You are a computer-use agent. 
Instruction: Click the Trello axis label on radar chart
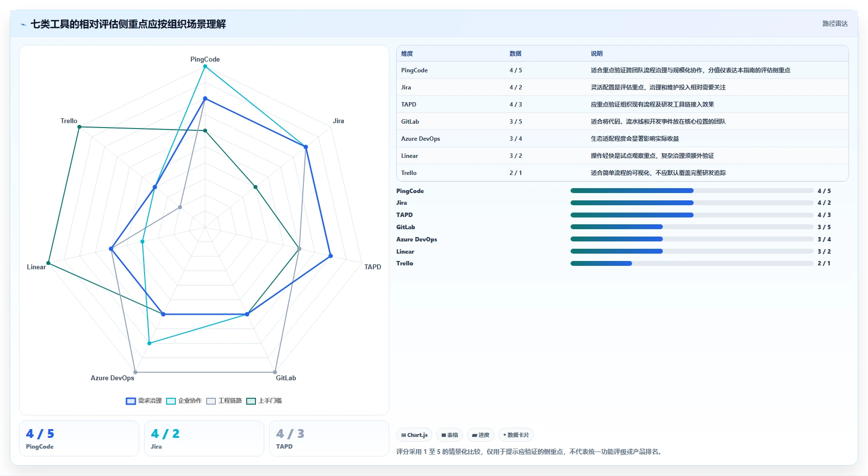(69, 121)
